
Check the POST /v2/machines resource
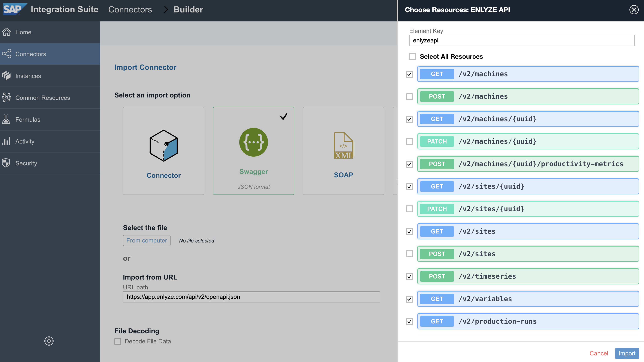[x=409, y=97]
